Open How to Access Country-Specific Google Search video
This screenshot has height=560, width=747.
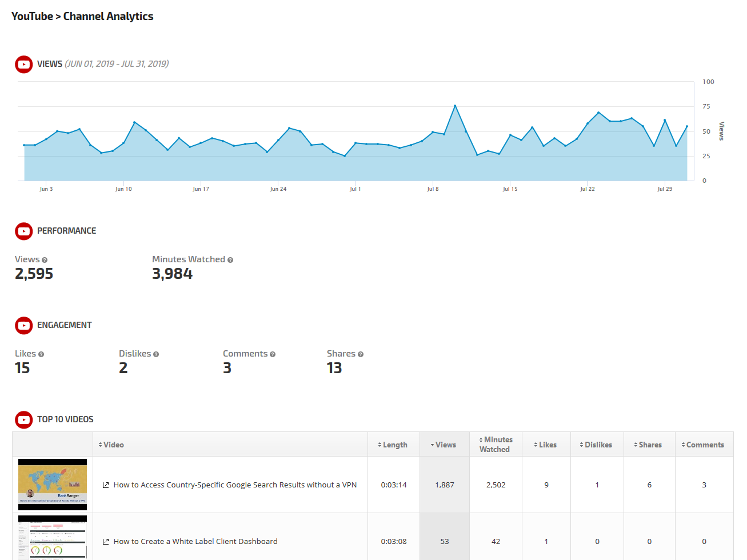click(235, 485)
